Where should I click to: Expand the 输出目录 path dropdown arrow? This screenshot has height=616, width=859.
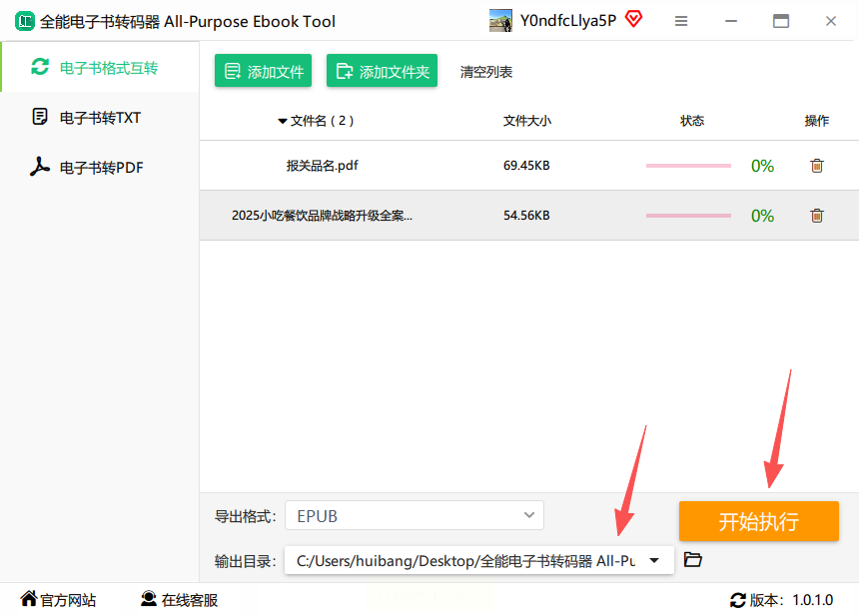pyautogui.click(x=654, y=560)
